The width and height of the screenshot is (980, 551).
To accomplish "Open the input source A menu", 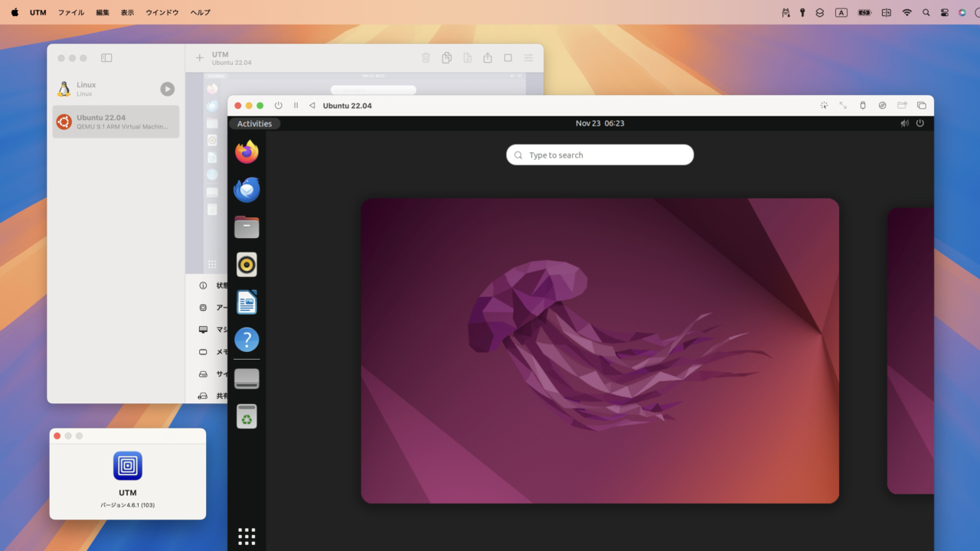I will 841,12.
